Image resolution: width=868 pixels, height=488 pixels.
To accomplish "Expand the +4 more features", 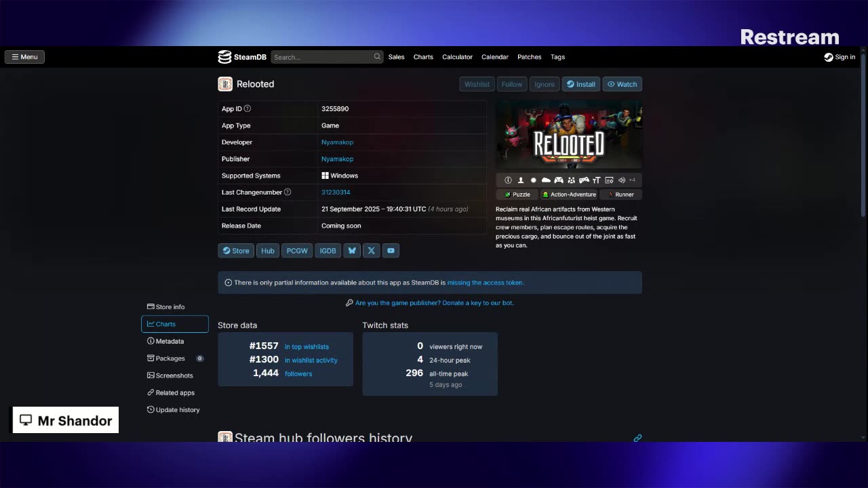I will click(632, 180).
